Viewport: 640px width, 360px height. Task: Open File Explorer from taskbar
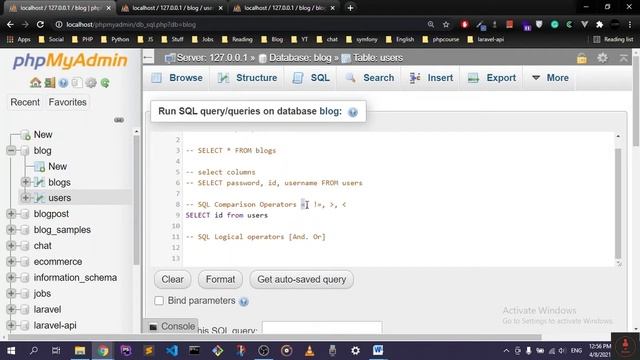click(80, 350)
